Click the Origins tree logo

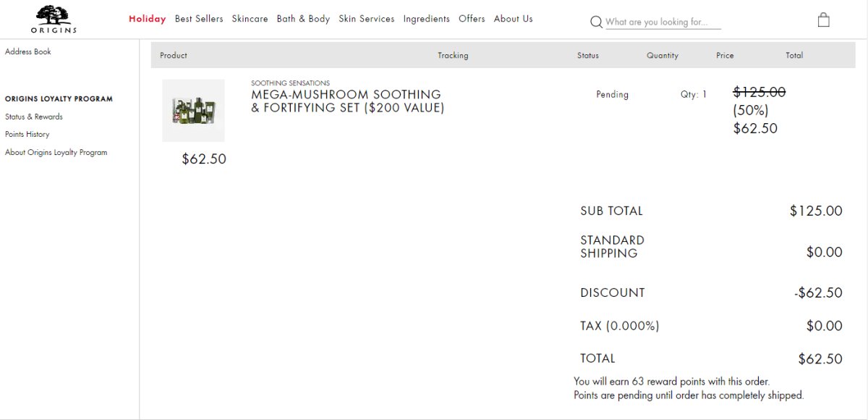[54, 20]
